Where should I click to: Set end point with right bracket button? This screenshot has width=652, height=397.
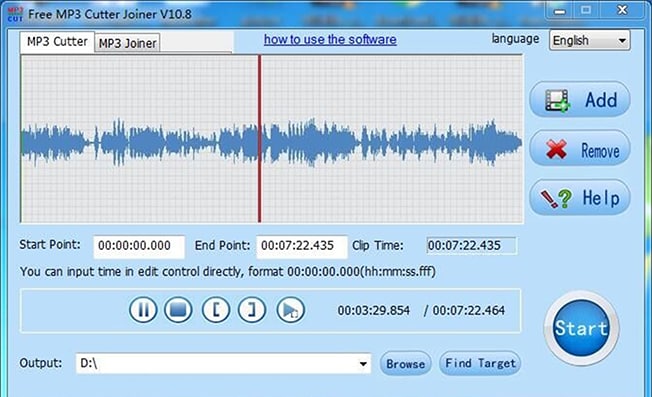[x=252, y=310]
